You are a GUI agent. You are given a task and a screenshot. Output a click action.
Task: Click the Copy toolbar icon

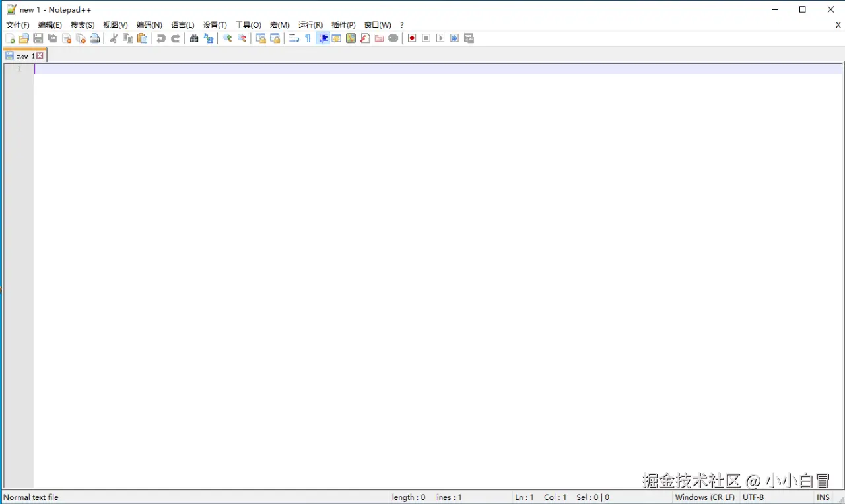tap(128, 38)
